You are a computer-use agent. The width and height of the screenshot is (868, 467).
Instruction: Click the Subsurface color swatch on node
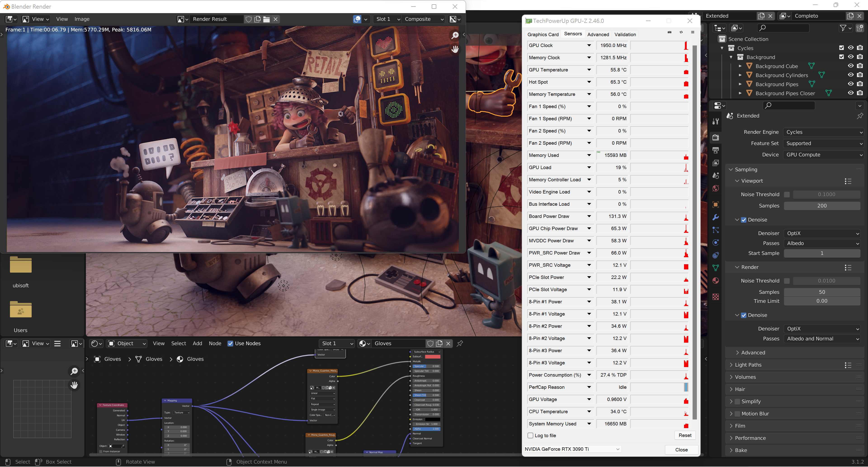coord(432,356)
